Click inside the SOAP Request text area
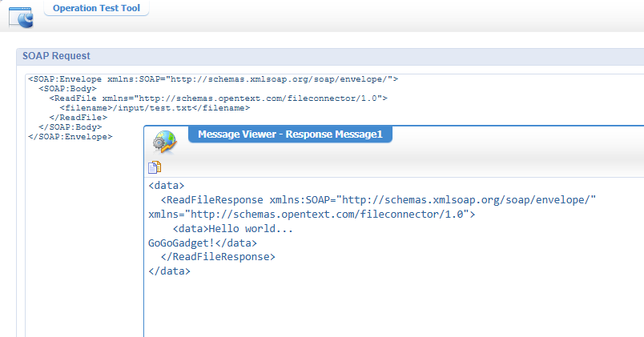 pyautogui.click(x=80, y=240)
